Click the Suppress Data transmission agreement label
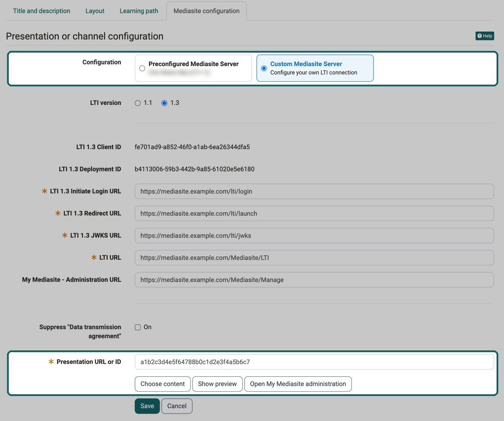 pos(80,332)
